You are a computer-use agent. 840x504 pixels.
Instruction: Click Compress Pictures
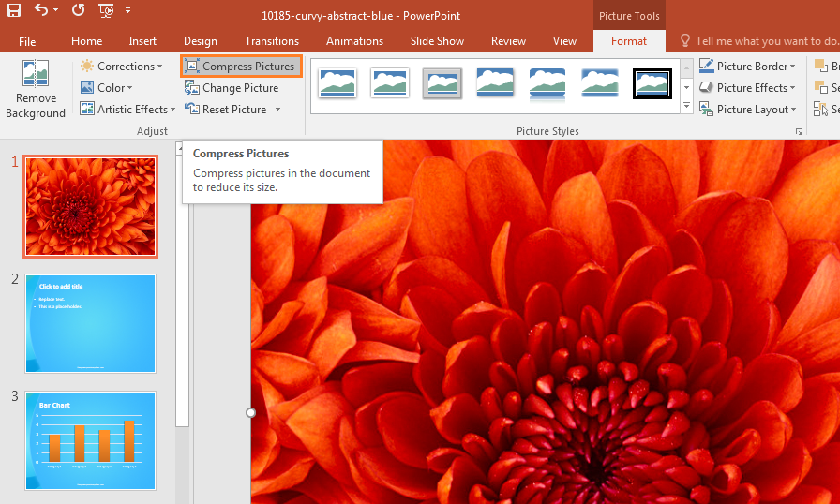[x=241, y=67]
